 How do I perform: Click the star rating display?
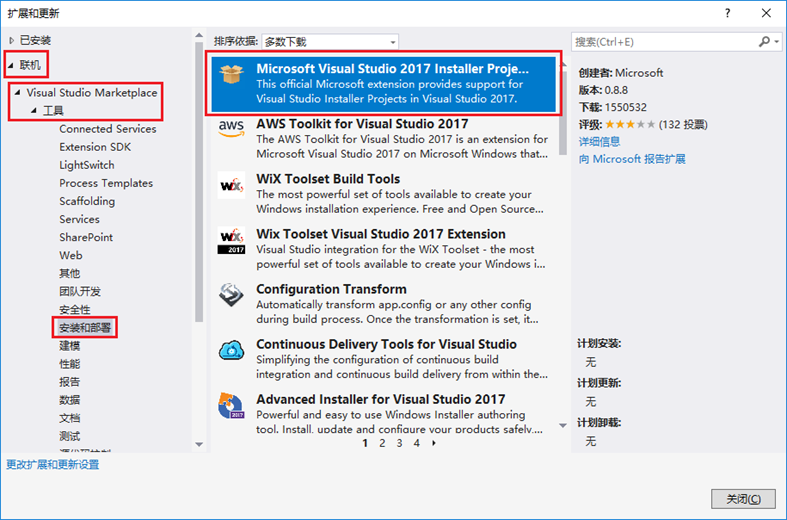(629, 124)
